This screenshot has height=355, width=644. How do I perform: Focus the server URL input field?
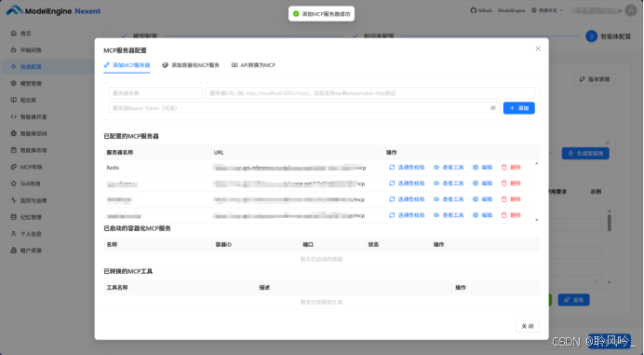click(x=370, y=93)
